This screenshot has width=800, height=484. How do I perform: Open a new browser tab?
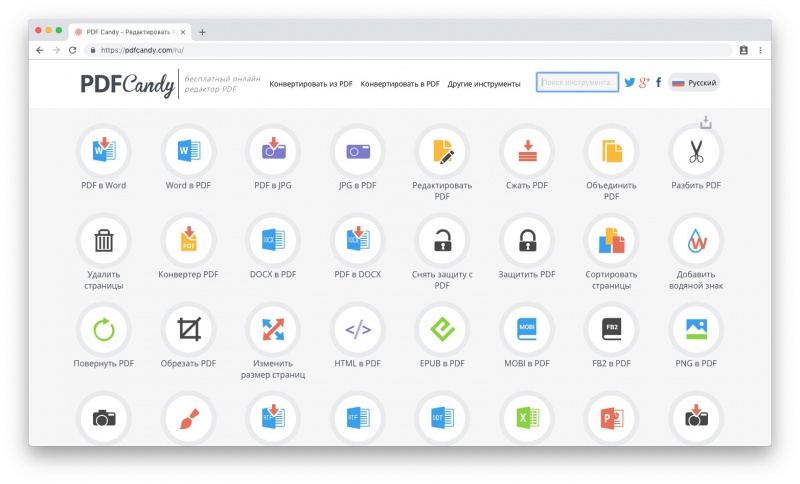(203, 32)
